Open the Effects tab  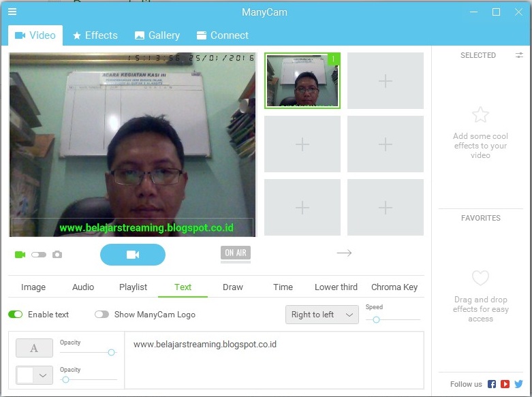95,35
